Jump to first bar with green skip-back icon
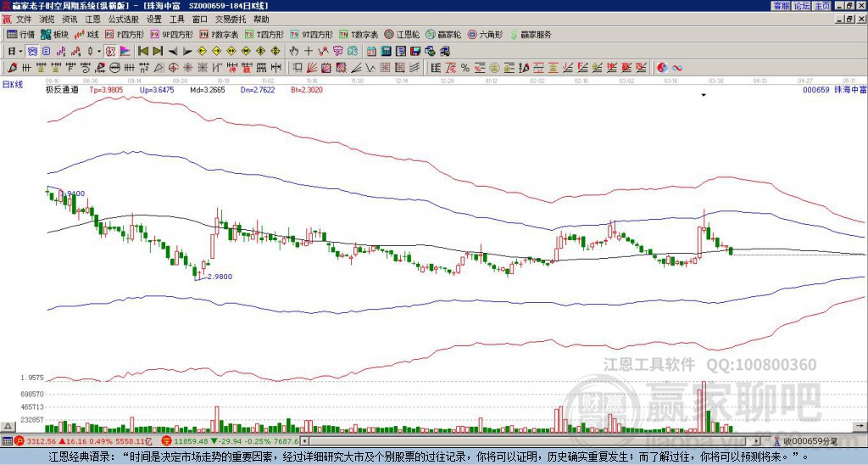 (142, 52)
